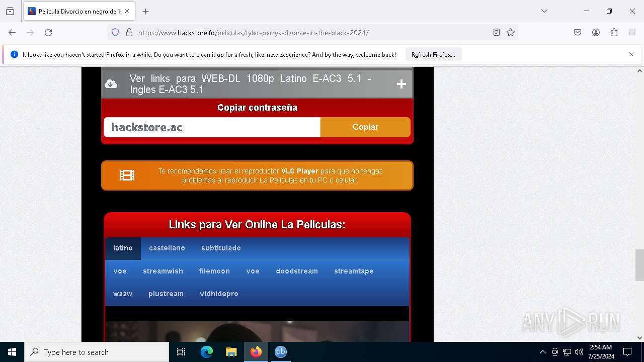The width and height of the screenshot is (644, 362).
Task: Click the Firefox View icon
Action: [10, 11]
